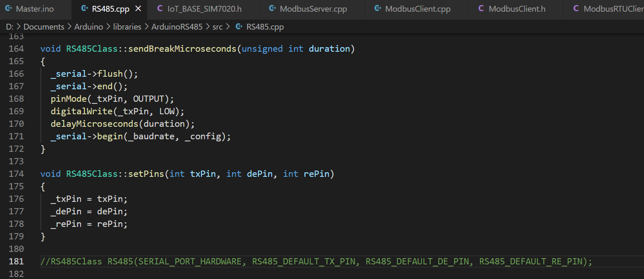Open the libraries breadcrumb dropdown
The width and height of the screenshot is (644, 279).
point(127,26)
